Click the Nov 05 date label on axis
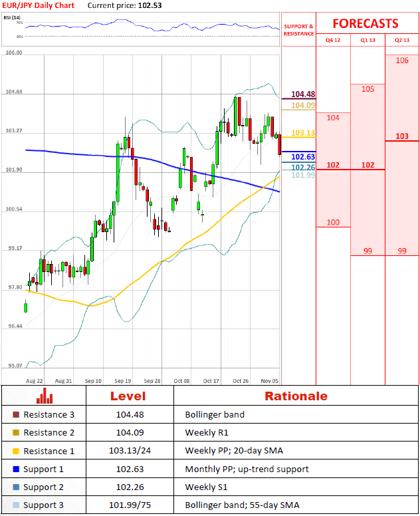The height and width of the screenshot is (516, 420). pyautogui.click(x=269, y=381)
